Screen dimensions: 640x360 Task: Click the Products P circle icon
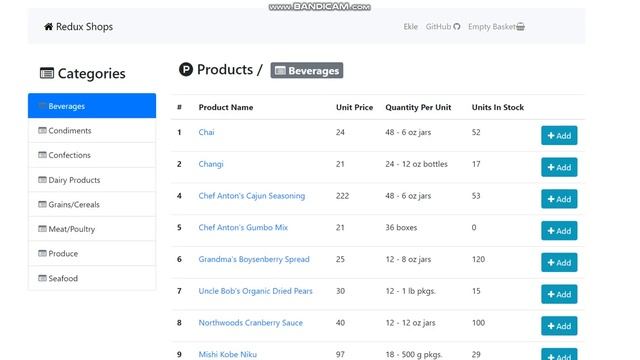click(186, 69)
